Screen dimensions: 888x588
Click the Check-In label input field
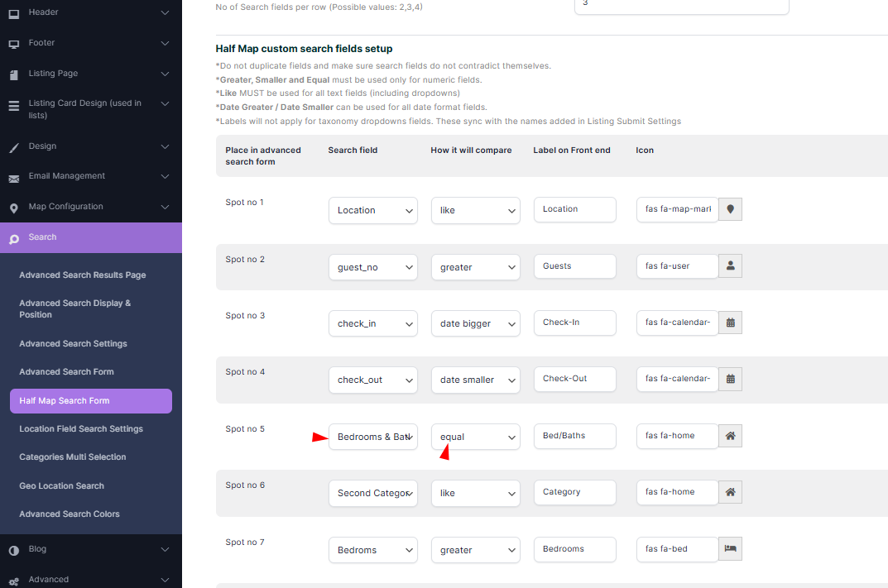pyautogui.click(x=574, y=323)
